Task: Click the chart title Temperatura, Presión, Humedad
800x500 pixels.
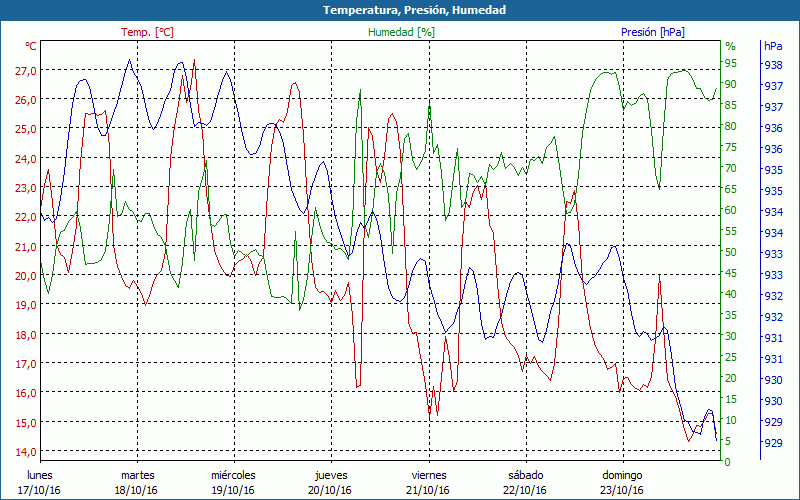Action: (400, 10)
